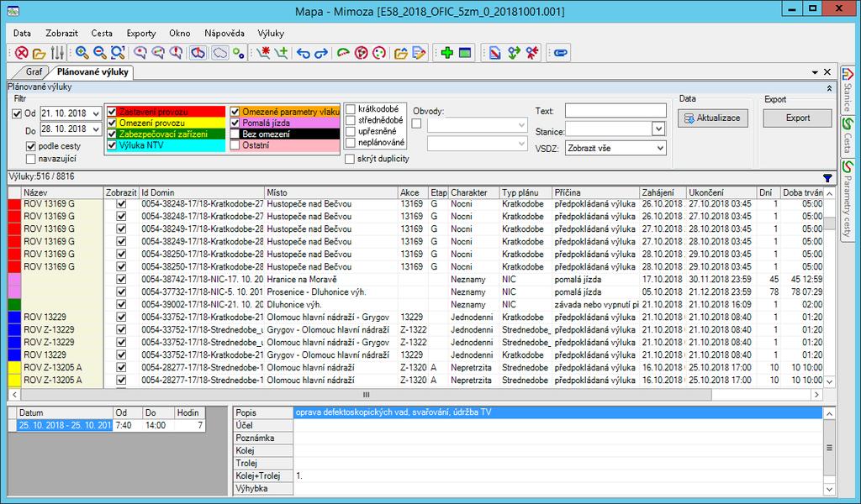Click the document with red line toolbar icon

[x=494, y=53]
